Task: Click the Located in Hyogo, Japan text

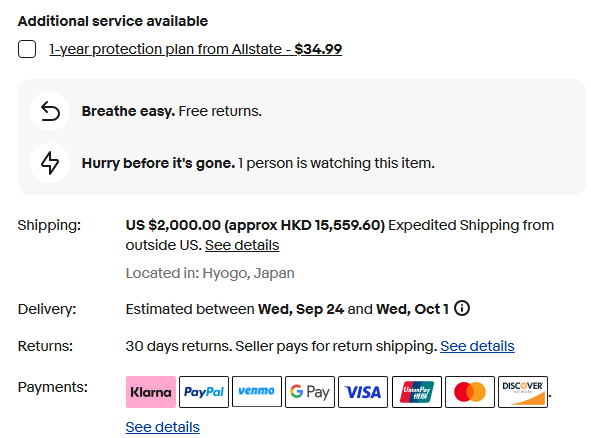Action: 210,273
